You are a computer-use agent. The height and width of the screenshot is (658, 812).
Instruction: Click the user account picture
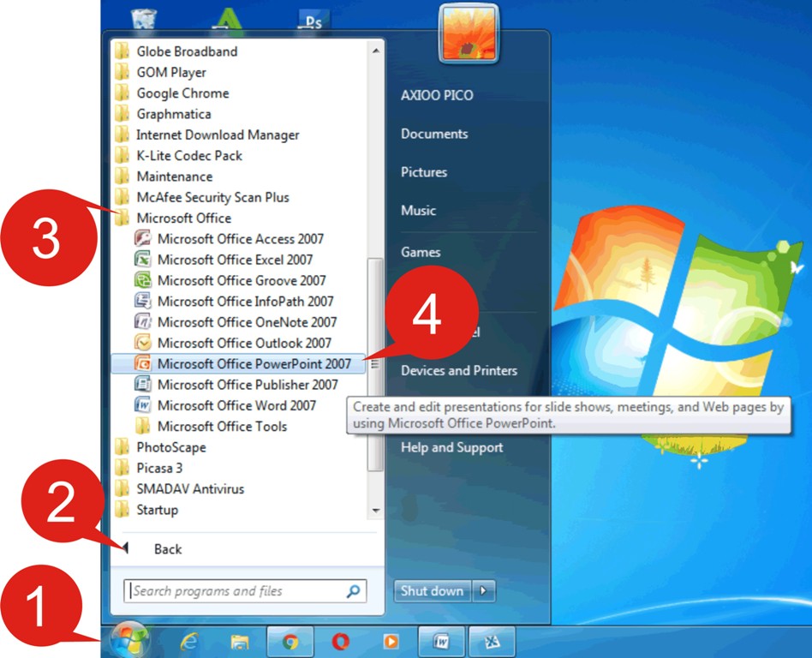[469, 33]
